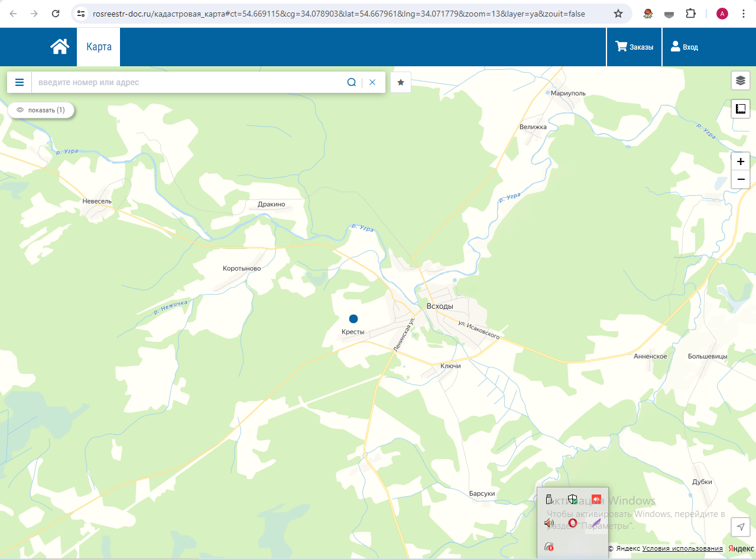Open Opera icon in system tray

[x=573, y=523]
